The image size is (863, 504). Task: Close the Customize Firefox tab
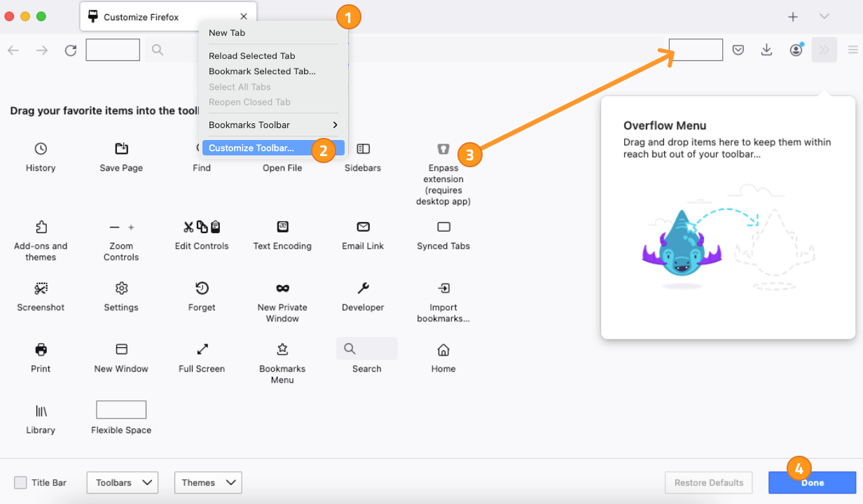[x=244, y=17]
